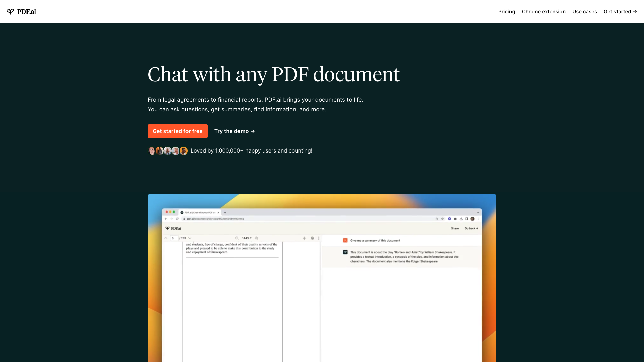Go to previous page with up chevron

166,238
